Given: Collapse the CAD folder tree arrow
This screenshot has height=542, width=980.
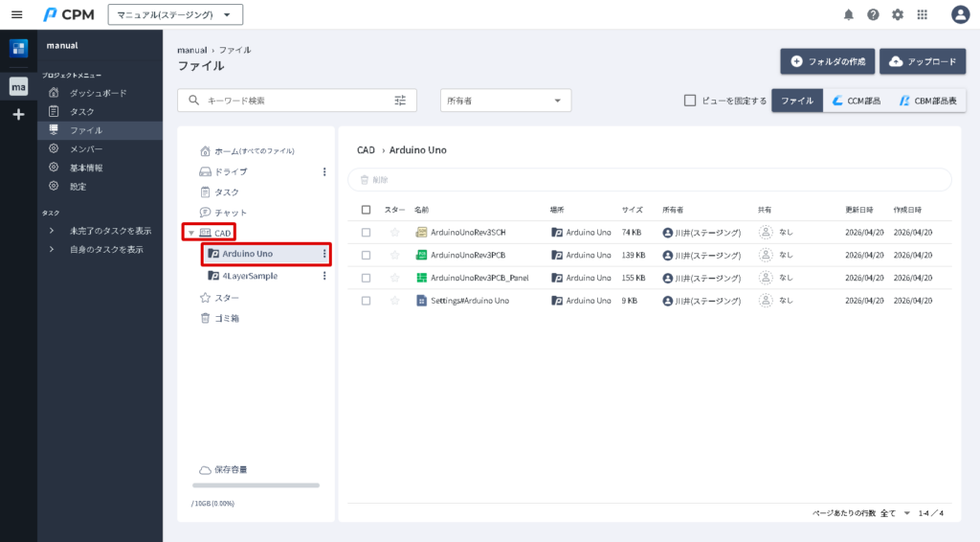Looking at the screenshot, I should click(x=190, y=233).
